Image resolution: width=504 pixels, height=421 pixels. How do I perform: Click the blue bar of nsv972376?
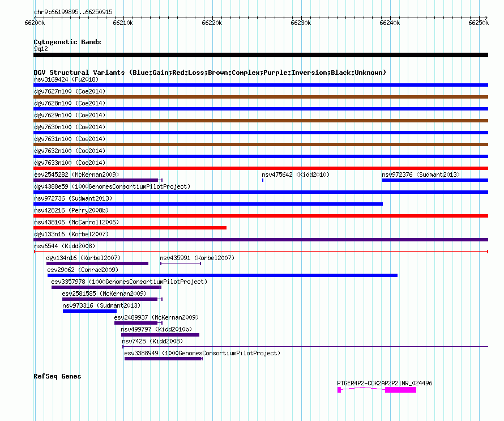pos(435,180)
